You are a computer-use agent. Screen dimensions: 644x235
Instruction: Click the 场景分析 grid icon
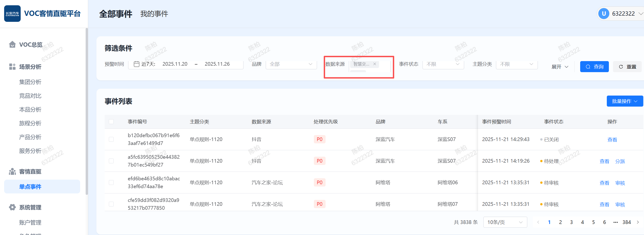12,67
